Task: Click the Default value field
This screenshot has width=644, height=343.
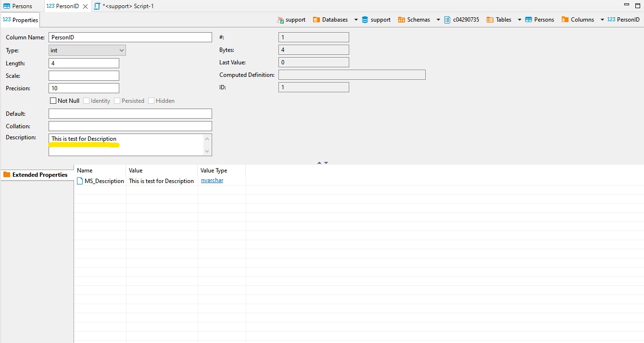Action: pos(130,113)
